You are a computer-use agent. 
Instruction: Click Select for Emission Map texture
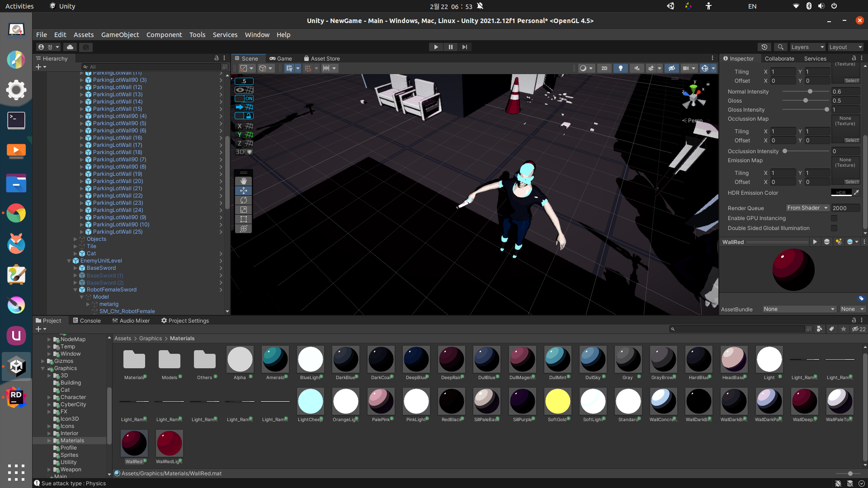tap(852, 182)
